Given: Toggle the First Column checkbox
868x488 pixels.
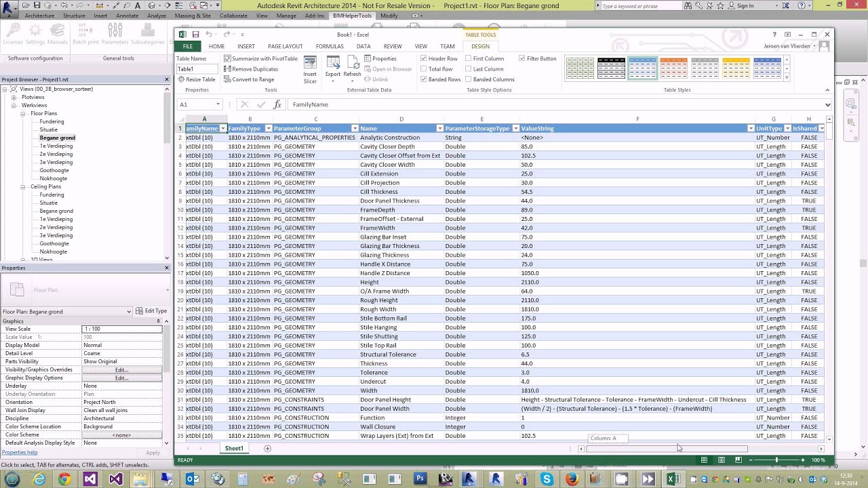Looking at the screenshot, I should point(468,59).
